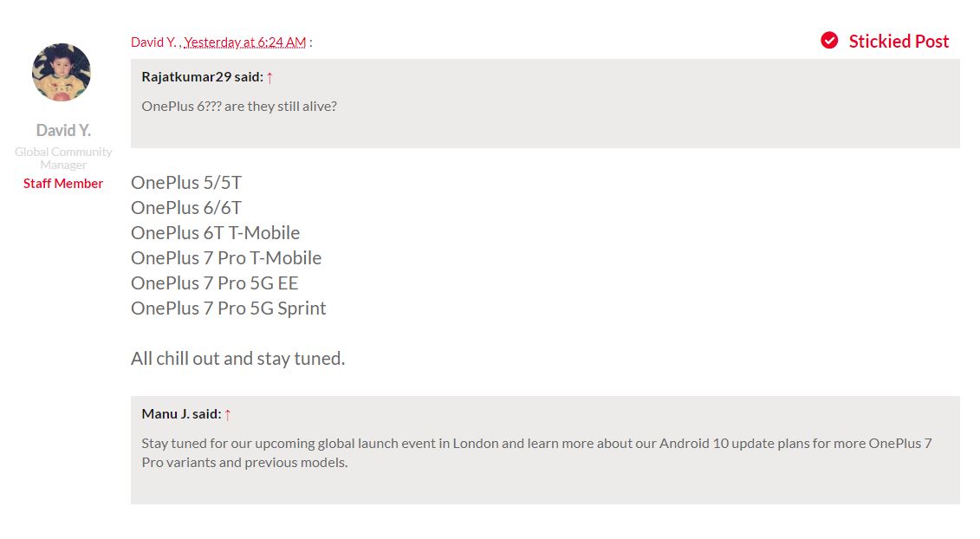Click the OnePlus 7 Pro T-Mobile line

point(225,257)
